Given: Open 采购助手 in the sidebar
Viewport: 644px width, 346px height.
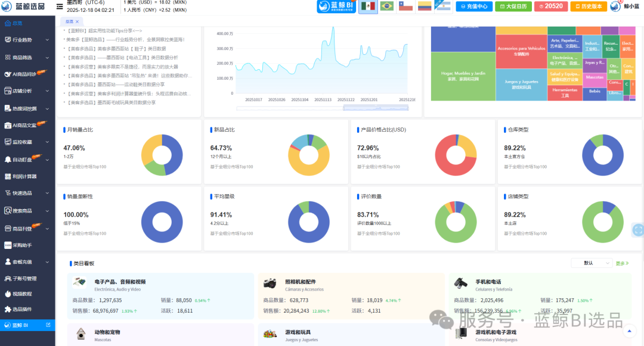Looking at the screenshot, I should click(x=27, y=245).
